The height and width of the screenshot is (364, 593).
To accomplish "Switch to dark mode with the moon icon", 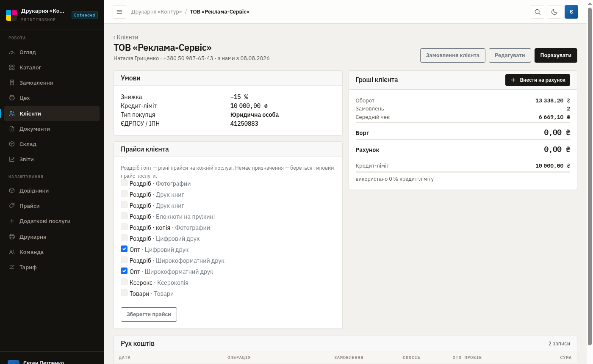I will 554,12.
